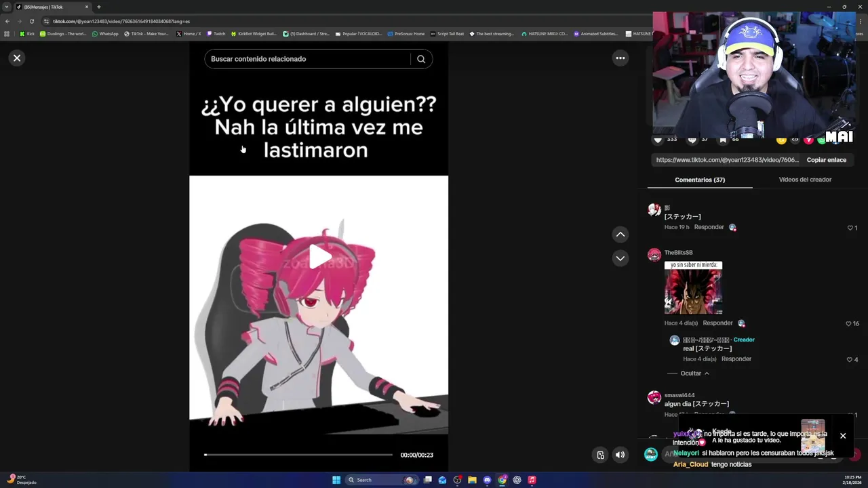This screenshot has height=488, width=868.
Task: Click the like heart icon under video info
Action: (x=657, y=140)
